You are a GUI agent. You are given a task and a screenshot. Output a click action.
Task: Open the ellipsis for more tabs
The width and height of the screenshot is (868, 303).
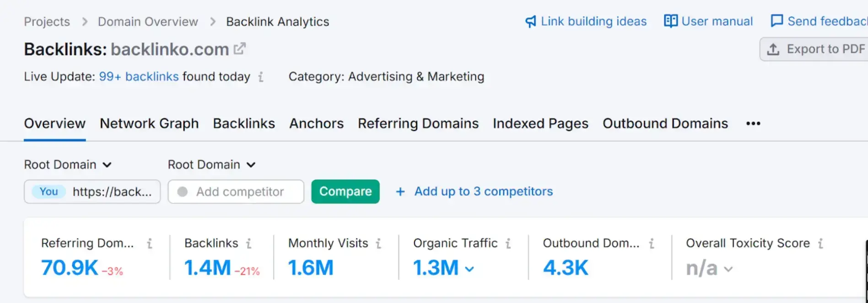coord(752,123)
